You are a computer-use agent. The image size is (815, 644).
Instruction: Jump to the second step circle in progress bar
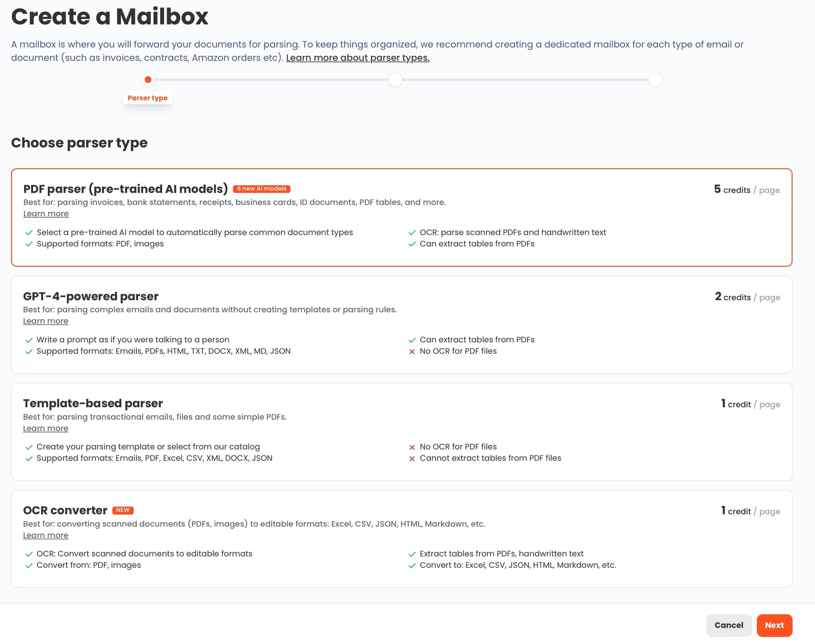point(394,79)
